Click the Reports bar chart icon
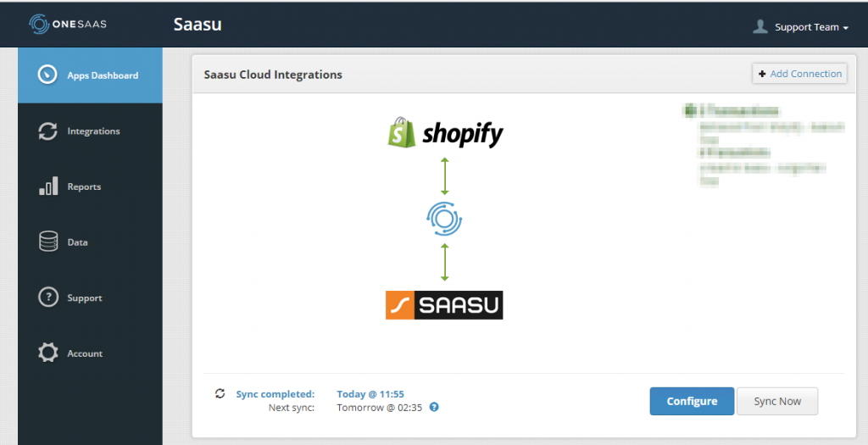This screenshot has height=445, width=868. click(x=48, y=186)
